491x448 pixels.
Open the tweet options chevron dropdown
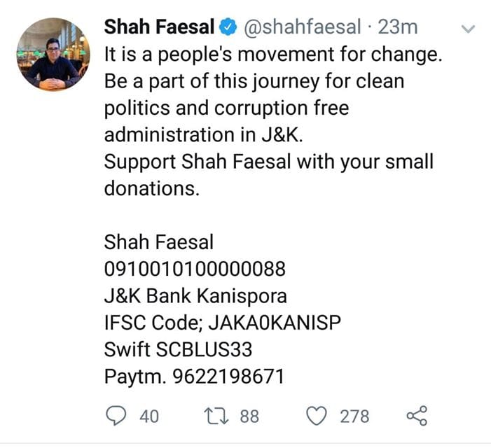click(469, 29)
